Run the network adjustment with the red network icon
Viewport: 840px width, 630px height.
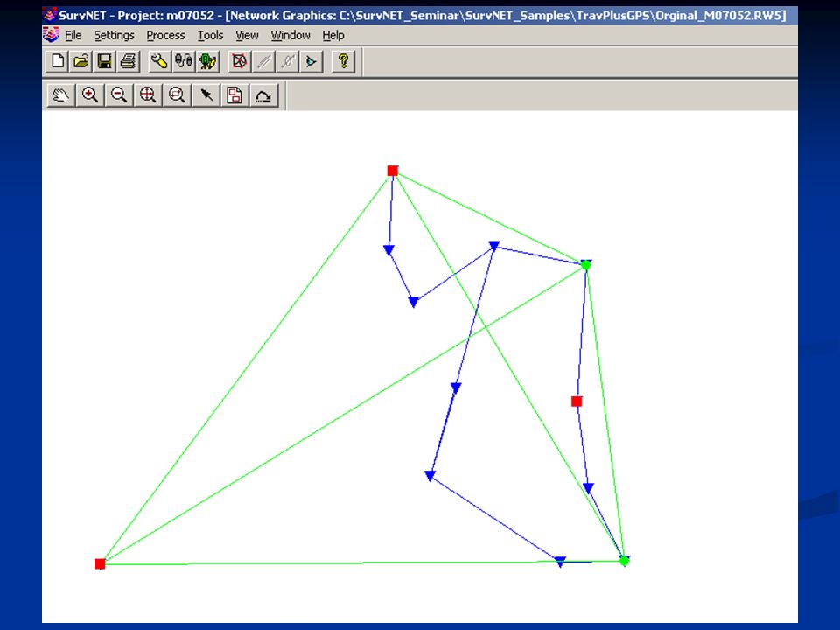[239, 61]
